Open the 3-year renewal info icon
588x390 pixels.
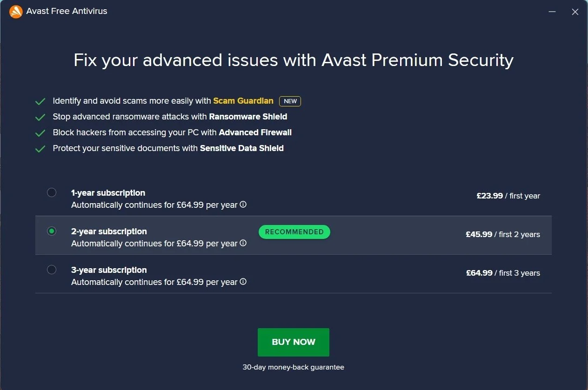243,282
